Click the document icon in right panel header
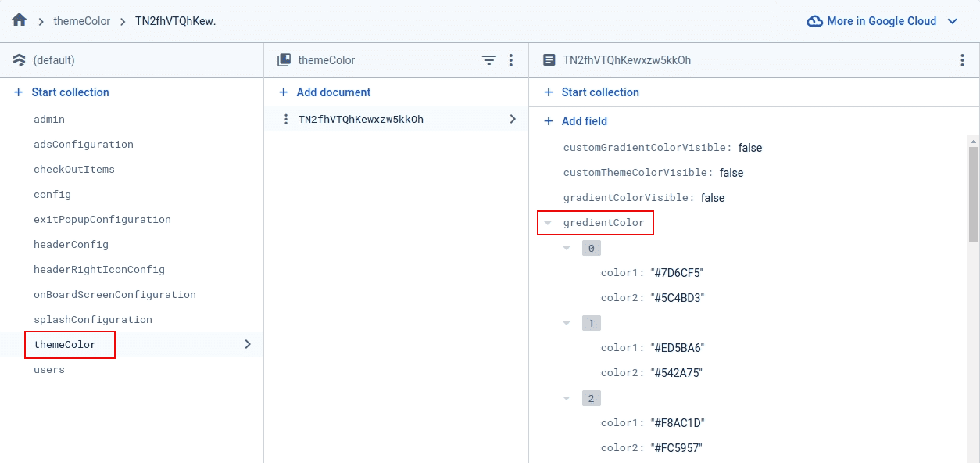The image size is (980, 463). pyautogui.click(x=549, y=60)
